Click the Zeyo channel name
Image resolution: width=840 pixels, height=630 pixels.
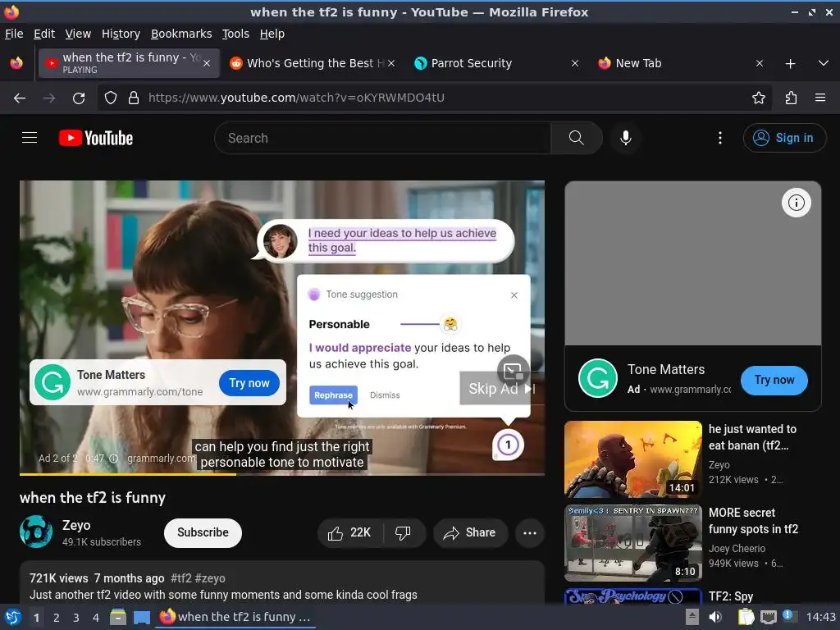pos(76,525)
